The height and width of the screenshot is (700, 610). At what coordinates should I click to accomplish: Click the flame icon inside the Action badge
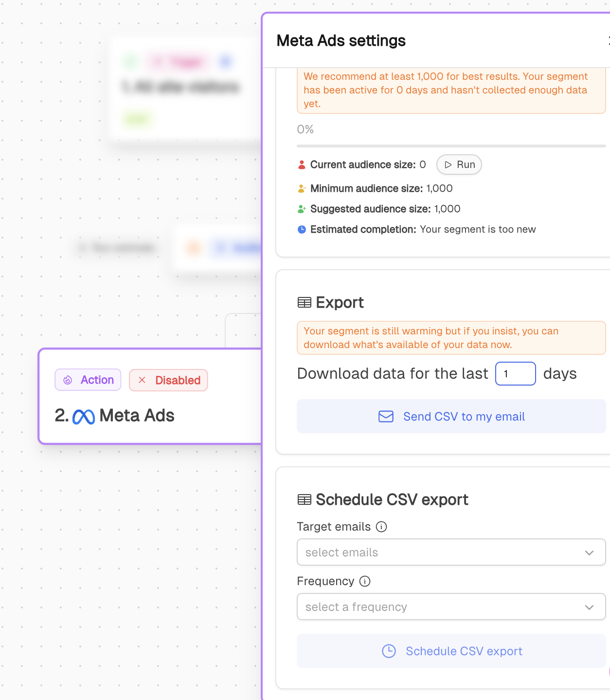(x=68, y=380)
